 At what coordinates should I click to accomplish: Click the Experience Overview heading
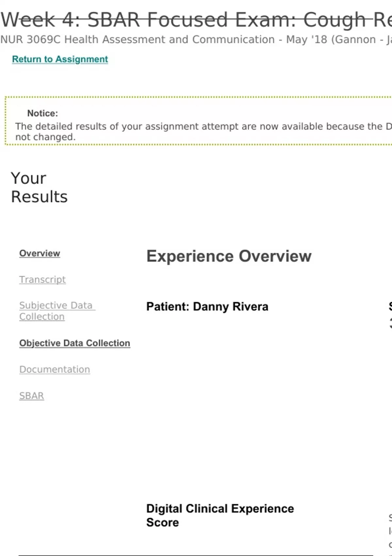[229, 256]
